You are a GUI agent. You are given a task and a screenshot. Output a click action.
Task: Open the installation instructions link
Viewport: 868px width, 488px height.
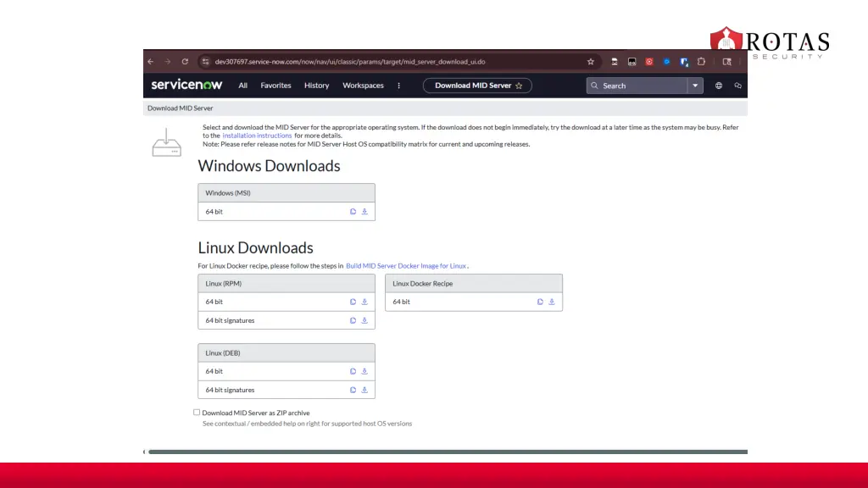coord(257,136)
